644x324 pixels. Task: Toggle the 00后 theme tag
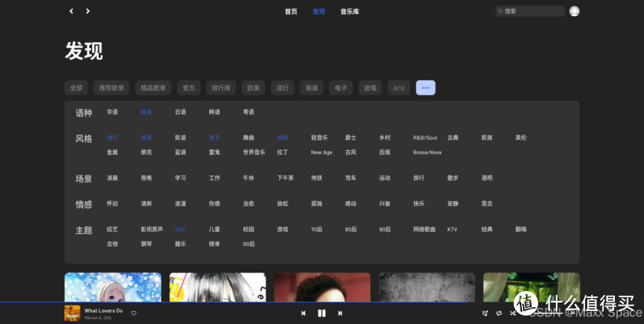[x=248, y=244]
